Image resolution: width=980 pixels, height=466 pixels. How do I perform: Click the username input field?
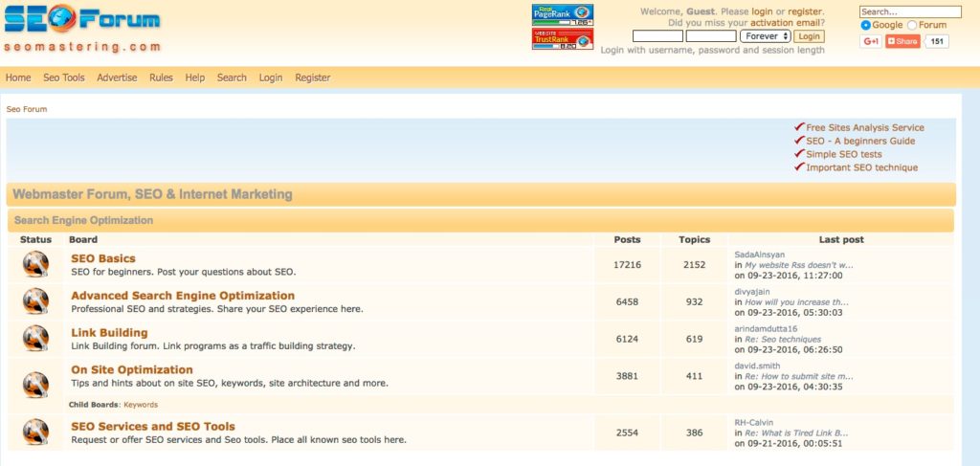click(x=657, y=36)
